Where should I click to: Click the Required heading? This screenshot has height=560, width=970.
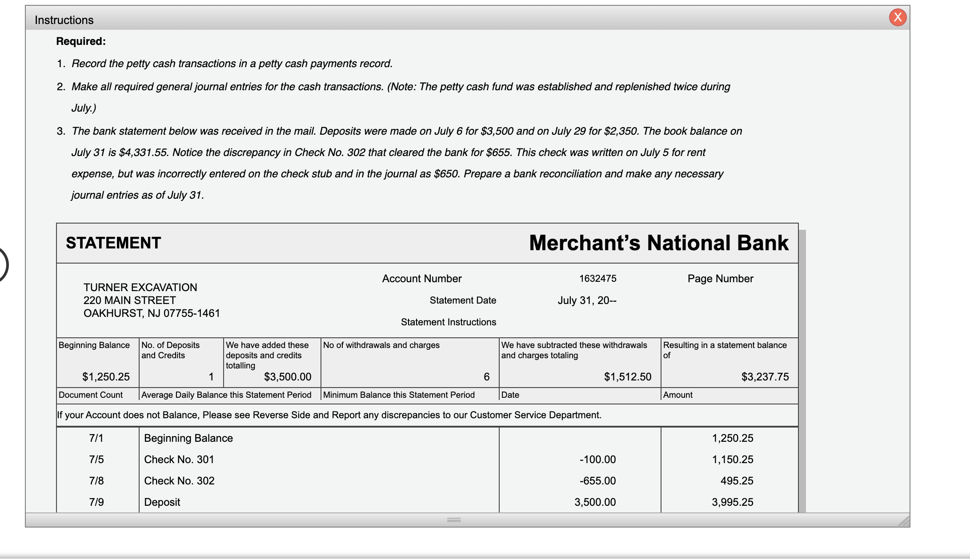(x=81, y=41)
